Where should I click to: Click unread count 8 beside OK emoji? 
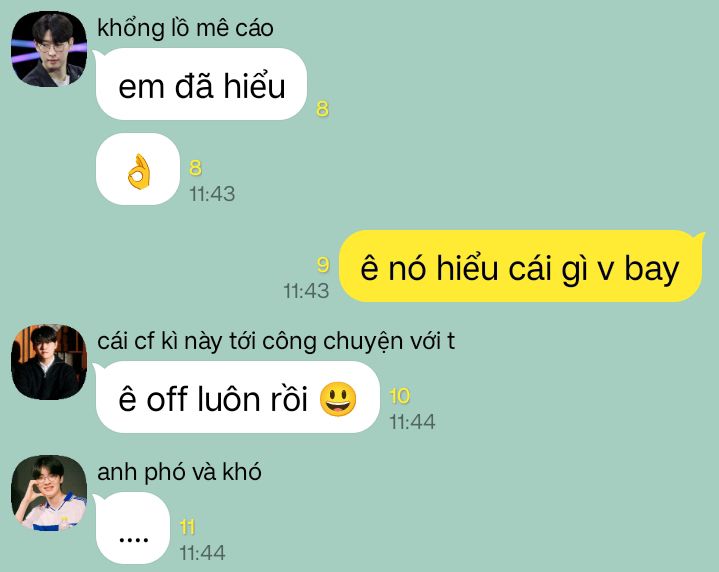(x=195, y=168)
